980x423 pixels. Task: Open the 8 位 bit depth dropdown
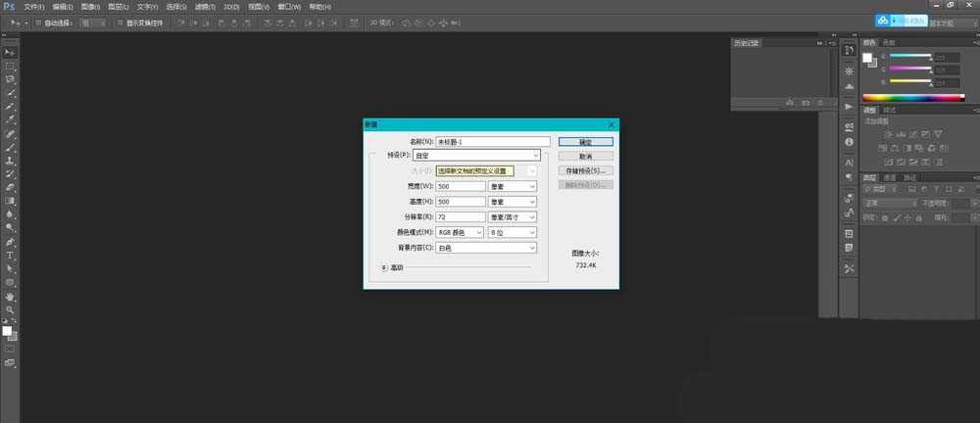pos(512,232)
